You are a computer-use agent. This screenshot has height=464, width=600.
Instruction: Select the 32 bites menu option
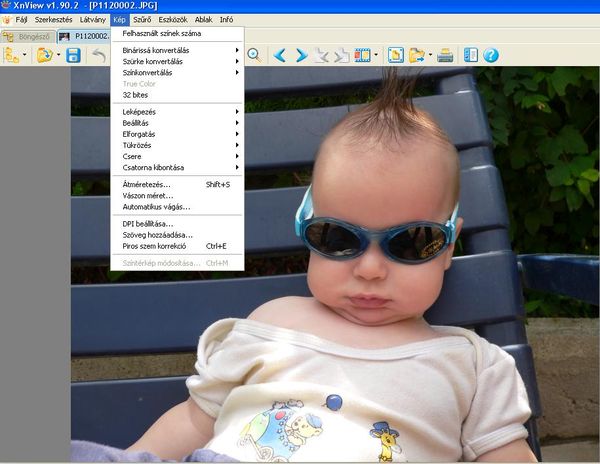click(x=135, y=95)
